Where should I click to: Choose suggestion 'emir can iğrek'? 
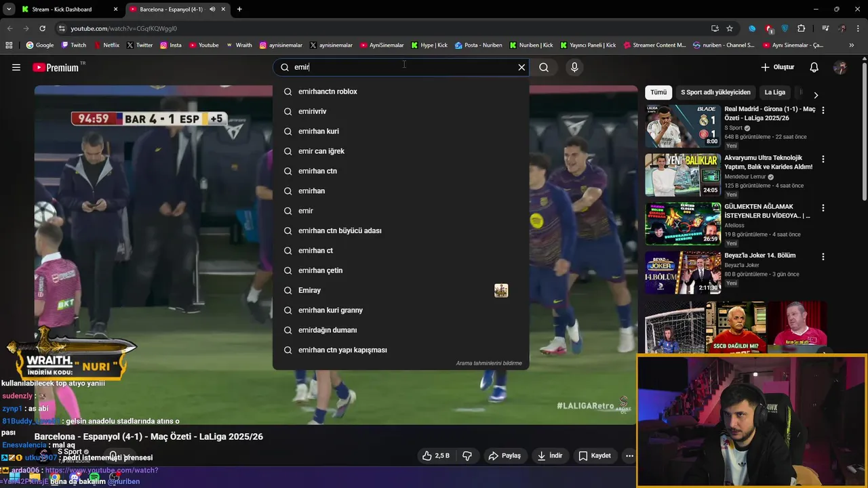click(x=401, y=151)
